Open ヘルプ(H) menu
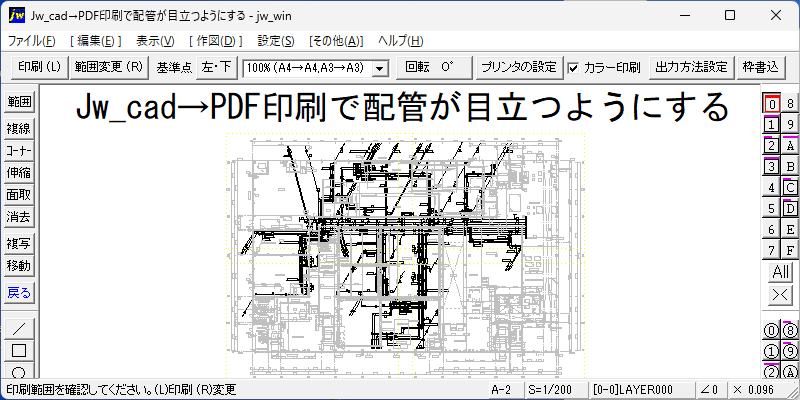This screenshot has width=800, height=400. (x=401, y=41)
